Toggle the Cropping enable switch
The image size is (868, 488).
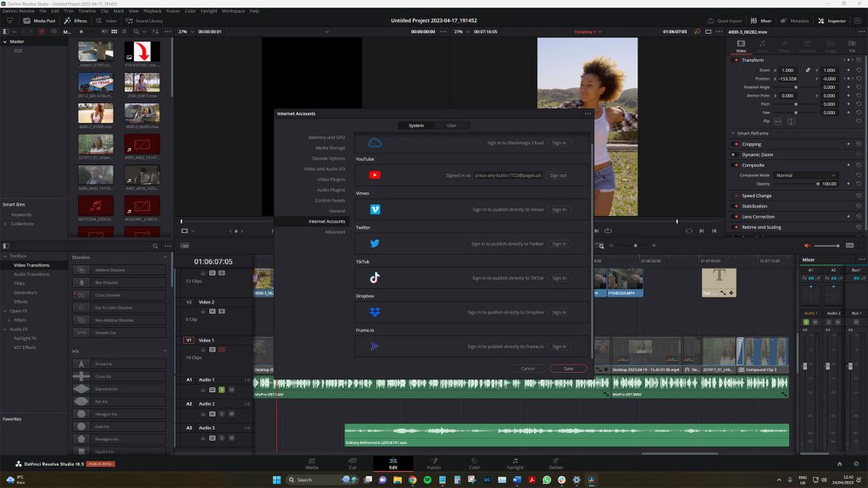click(x=736, y=144)
